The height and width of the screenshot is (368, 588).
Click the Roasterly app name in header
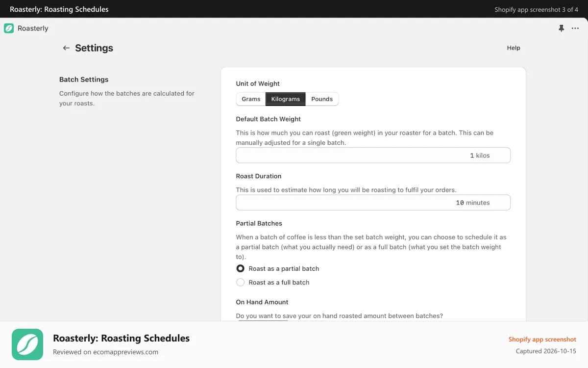click(33, 28)
